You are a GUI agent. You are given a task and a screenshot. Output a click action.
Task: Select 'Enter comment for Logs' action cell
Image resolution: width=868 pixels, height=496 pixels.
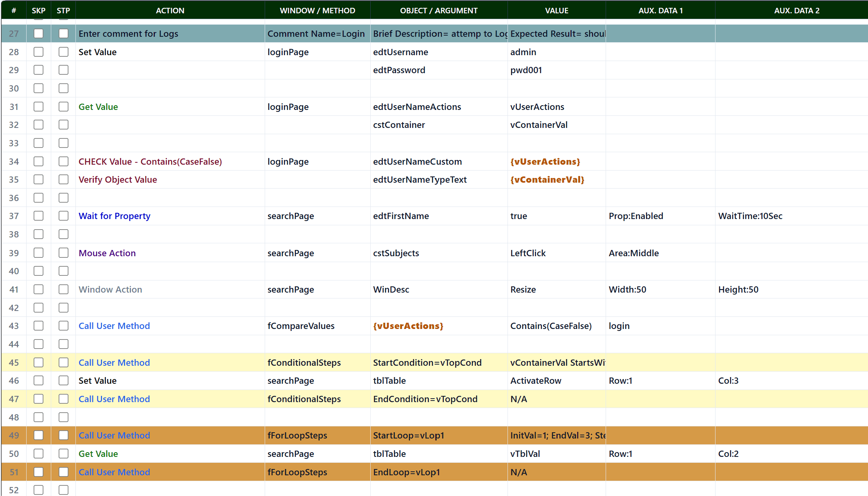pyautogui.click(x=170, y=34)
